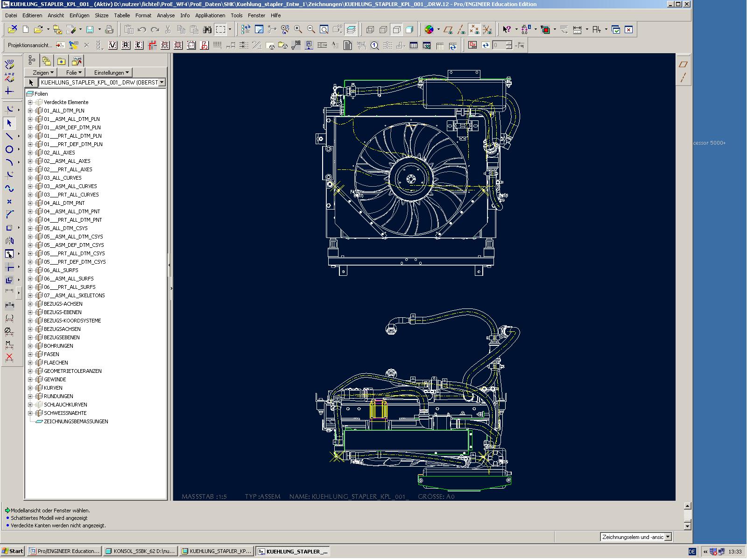Toggle datum points display icon
The image size is (747, 560).
tap(474, 29)
